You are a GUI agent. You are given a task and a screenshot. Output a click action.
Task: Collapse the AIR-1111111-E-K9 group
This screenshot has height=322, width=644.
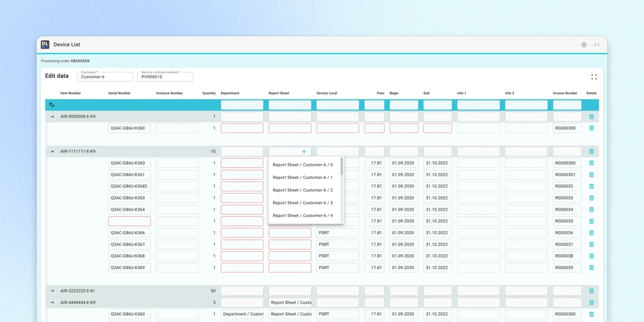click(52, 152)
